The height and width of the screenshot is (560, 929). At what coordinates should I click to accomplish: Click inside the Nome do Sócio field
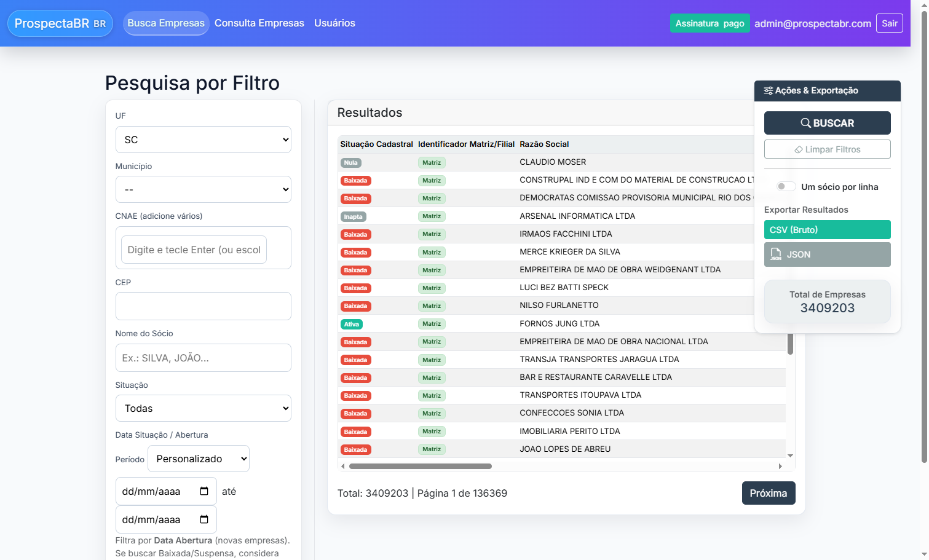[x=203, y=357]
